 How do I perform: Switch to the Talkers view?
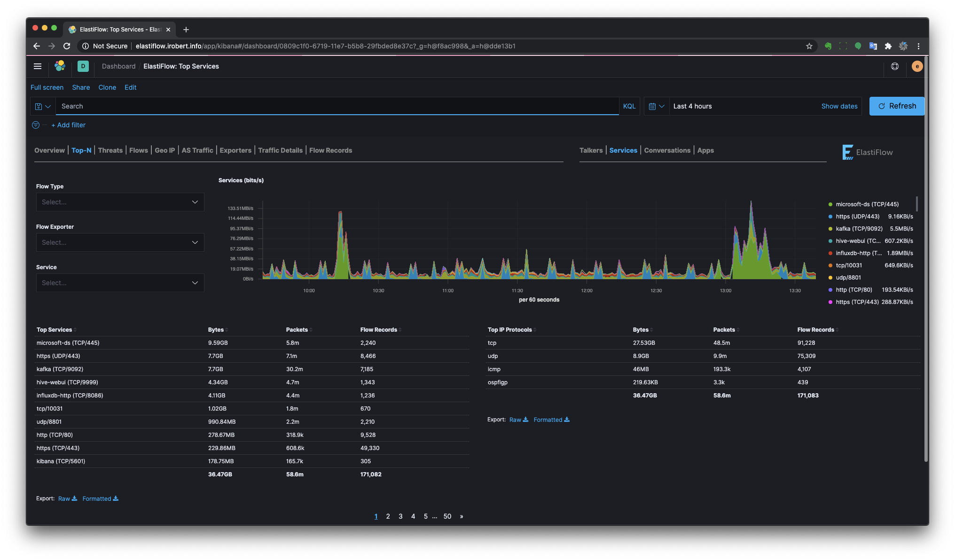591,150
